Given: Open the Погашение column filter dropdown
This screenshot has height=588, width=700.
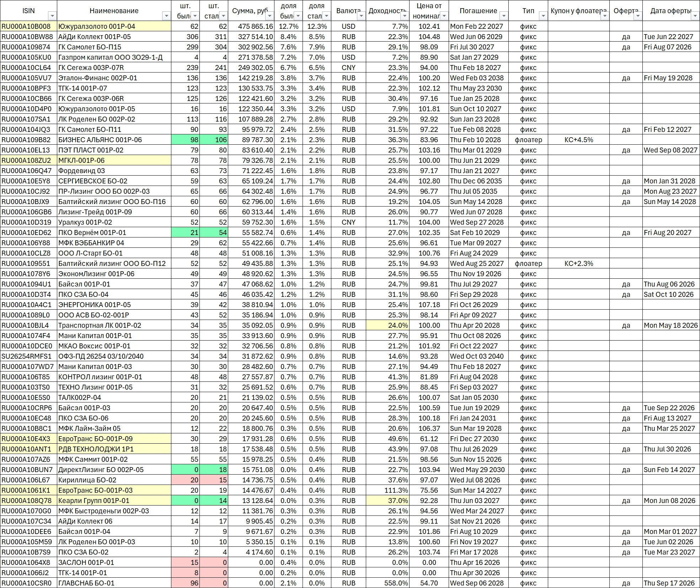Looking at the screenshot, I should coord(504,16).
